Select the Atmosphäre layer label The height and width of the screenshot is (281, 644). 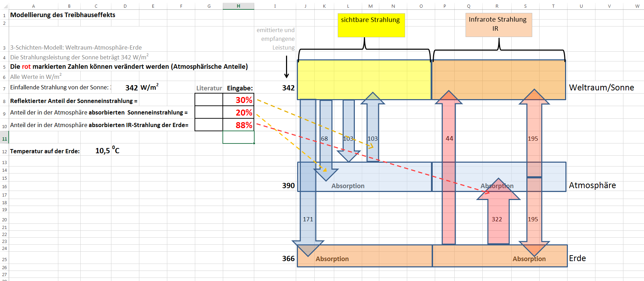592,185
